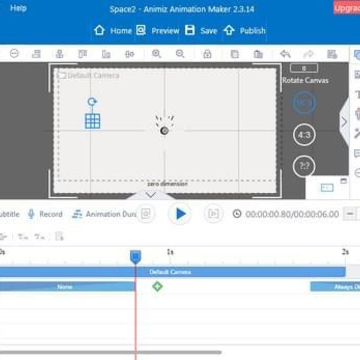Click the fourth align icon after circled minus
This screenshot has width=360, height=360.
coord(106,54)
